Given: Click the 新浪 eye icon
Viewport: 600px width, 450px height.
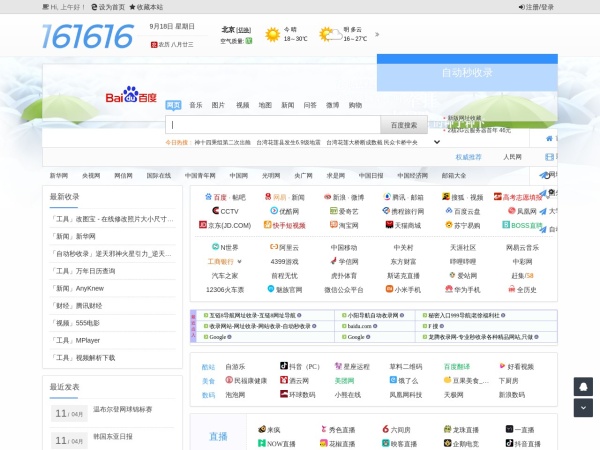Looking at the screenshot, I should (327, 197).
